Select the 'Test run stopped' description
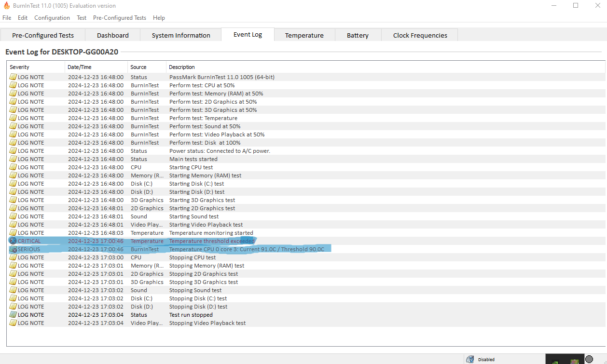The image size is (607, 364). (x=191, y=315)
